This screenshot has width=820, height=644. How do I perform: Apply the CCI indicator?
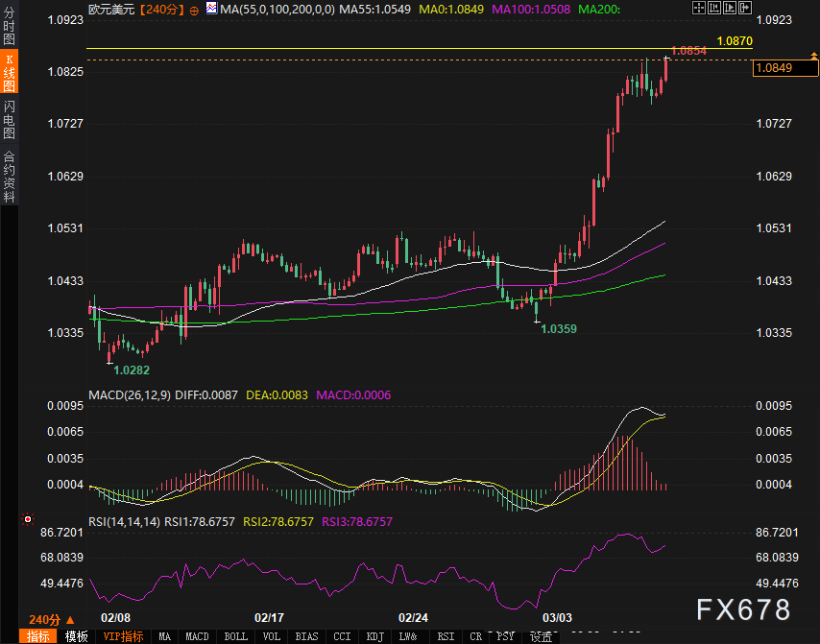point(342,636)
